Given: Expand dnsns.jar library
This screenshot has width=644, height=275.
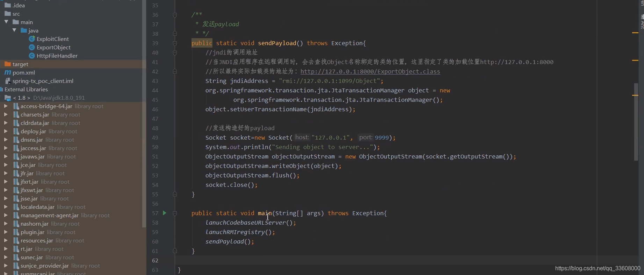Looking at the screenshot, I should pos(6,139).
